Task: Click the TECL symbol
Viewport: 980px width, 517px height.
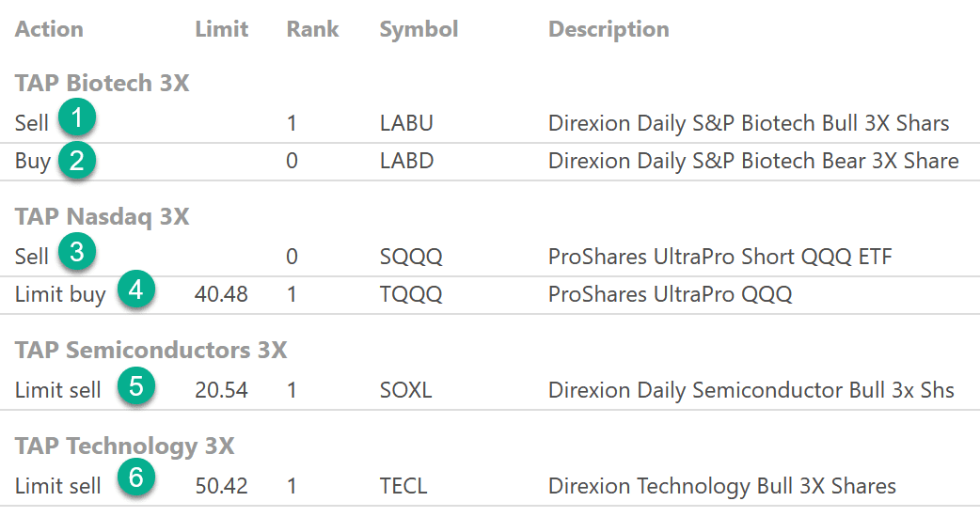Action: tap(403, 486)
